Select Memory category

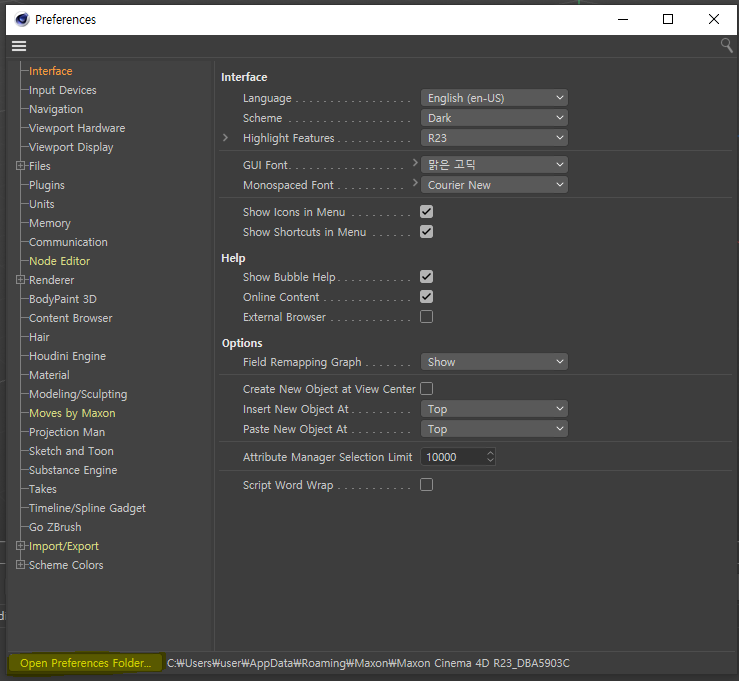pyautogui.click(x=50, y=223)
